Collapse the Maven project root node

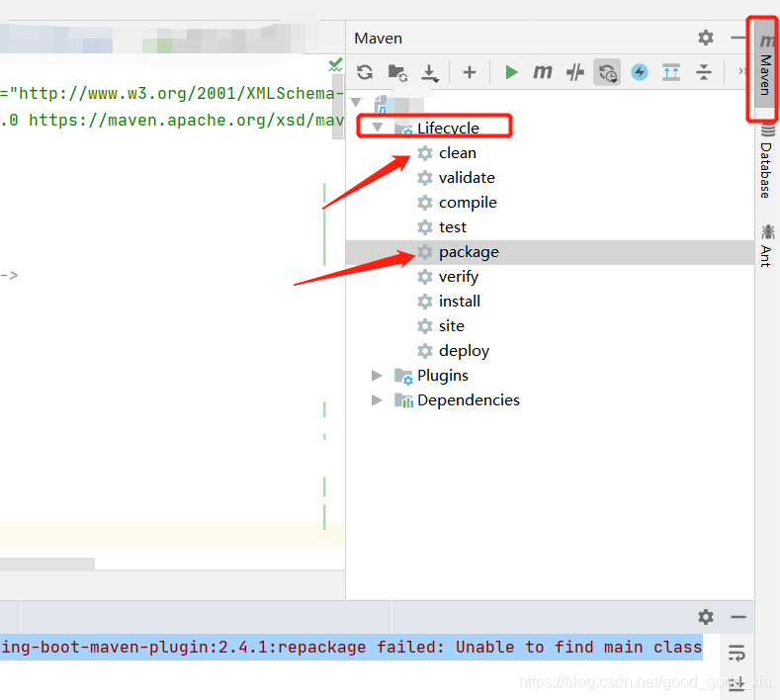click(356, 103)
